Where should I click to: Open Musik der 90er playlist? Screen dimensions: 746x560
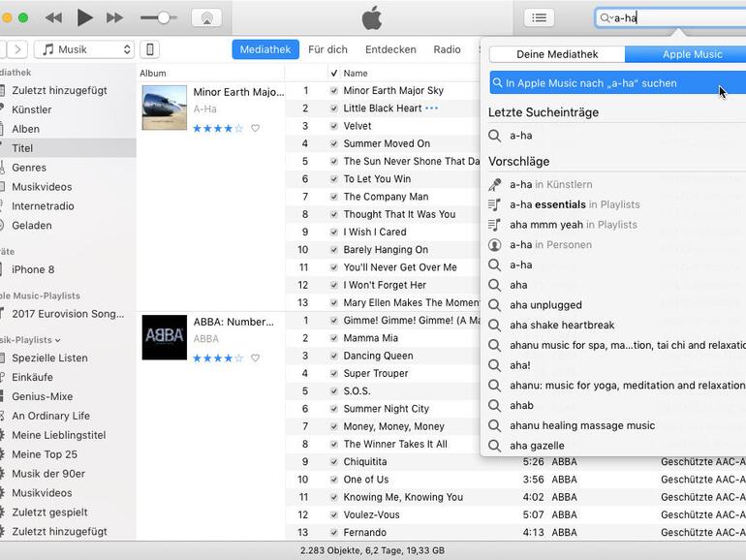click(x=48, y=474)
